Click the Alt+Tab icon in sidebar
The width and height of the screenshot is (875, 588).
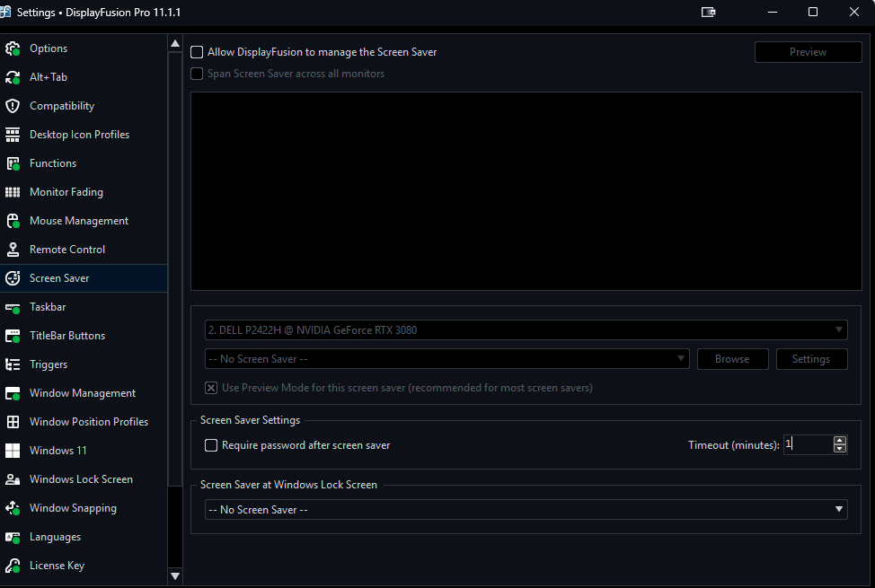[13, 77]
